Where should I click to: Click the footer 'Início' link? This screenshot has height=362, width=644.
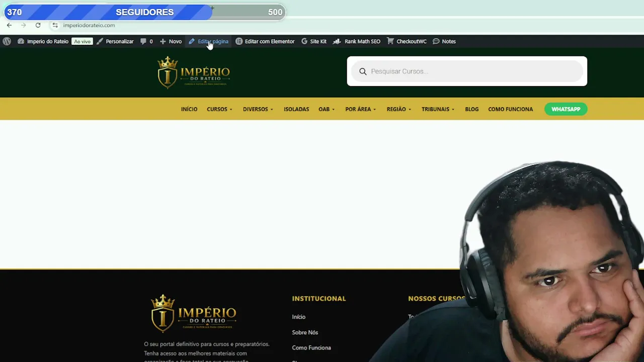299,317
